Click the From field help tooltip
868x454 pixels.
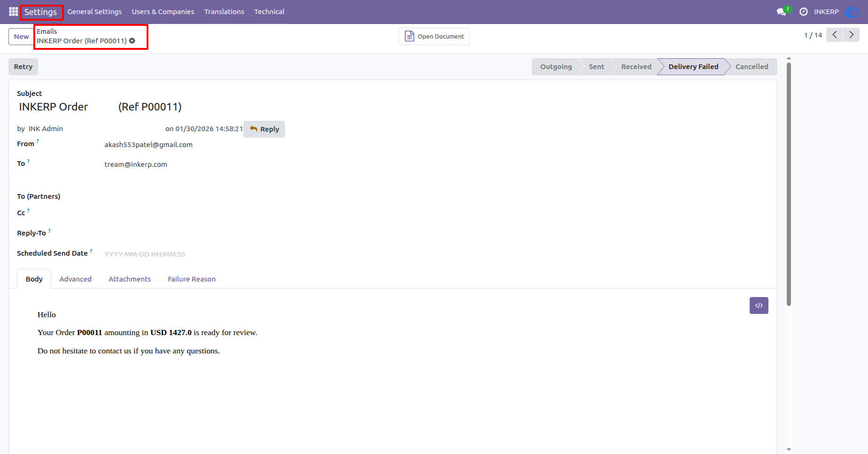tap(38, 141)
